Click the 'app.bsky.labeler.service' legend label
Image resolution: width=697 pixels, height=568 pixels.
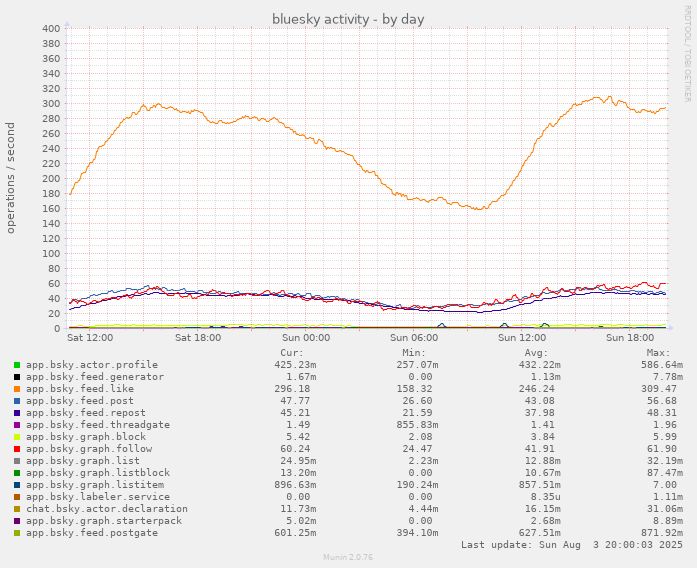point(98,497)
